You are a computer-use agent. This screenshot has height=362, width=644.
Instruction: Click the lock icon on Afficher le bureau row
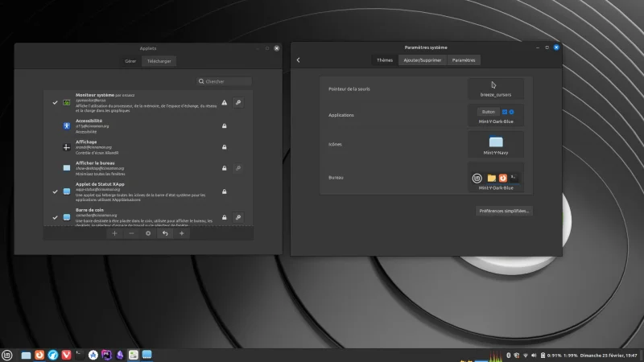click(x=225, y=168)
